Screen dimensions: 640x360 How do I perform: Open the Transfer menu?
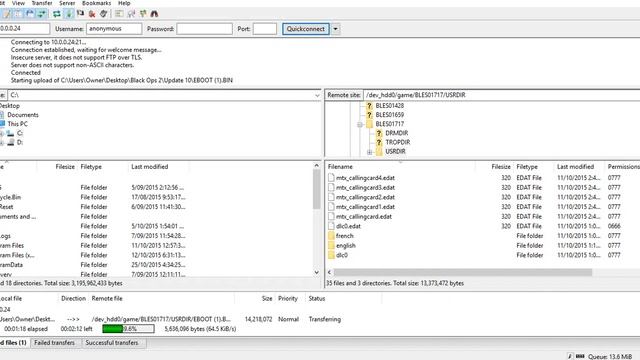(42, 3)
